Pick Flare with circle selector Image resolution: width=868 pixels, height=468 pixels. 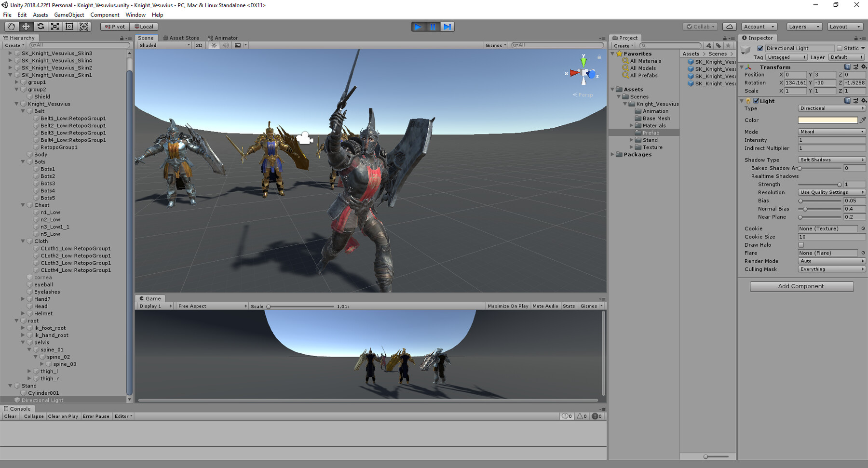pyautogui.click(x=863, y=253)
